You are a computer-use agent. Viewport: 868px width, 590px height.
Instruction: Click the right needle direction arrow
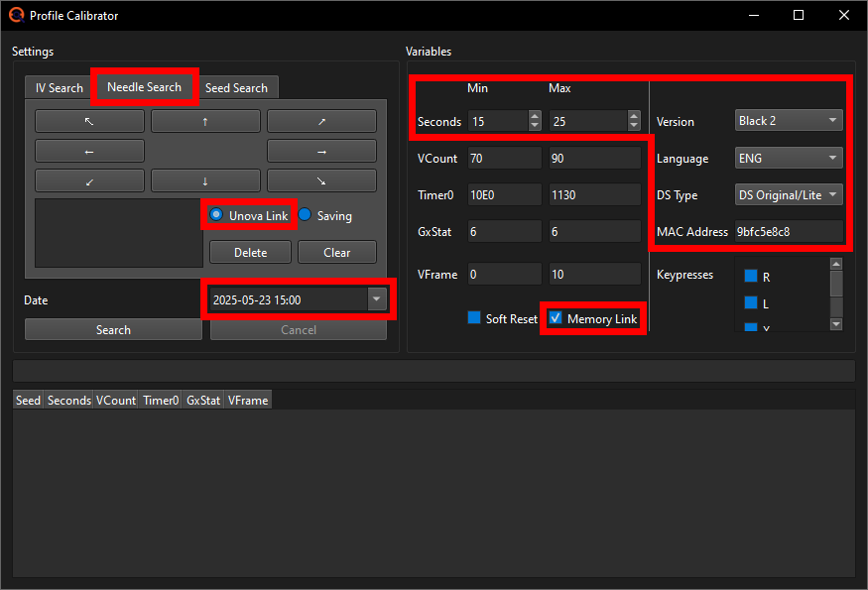[x=320, y=151]
